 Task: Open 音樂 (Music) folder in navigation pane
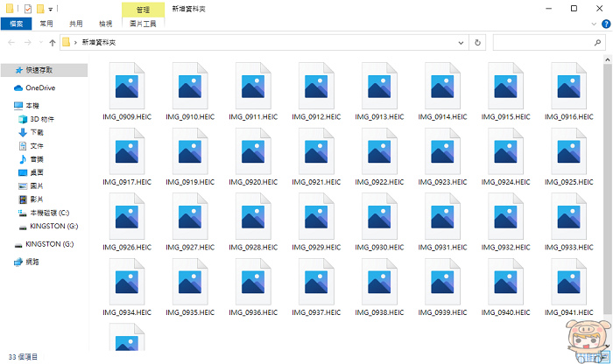point(36,159)
